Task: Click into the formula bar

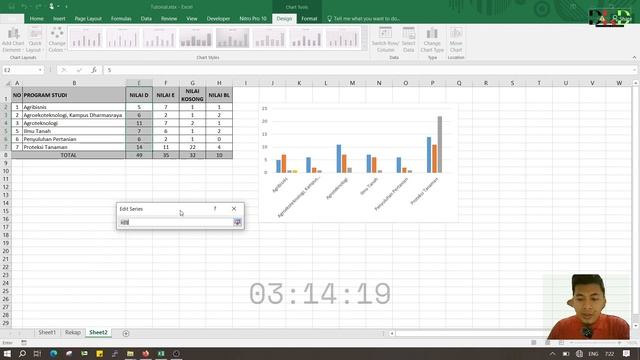Action: pos(367,70)
